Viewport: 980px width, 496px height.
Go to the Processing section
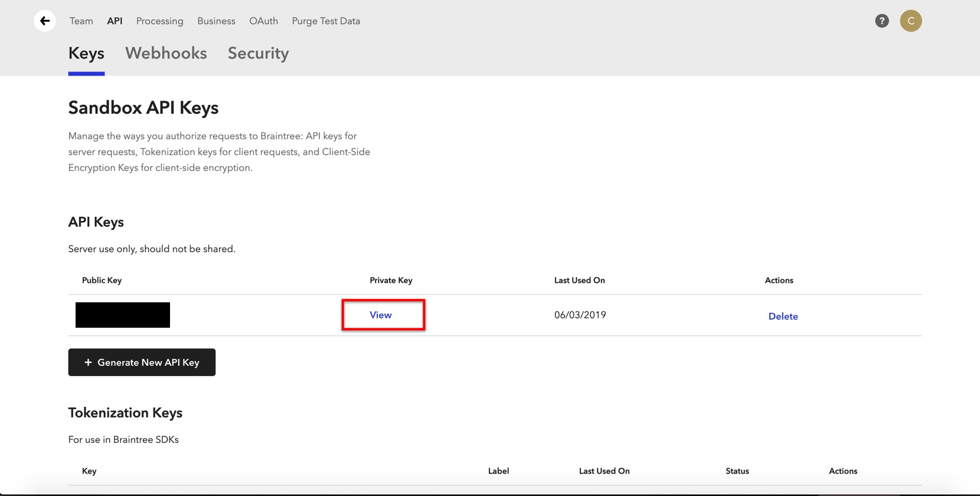click(159, 21)
